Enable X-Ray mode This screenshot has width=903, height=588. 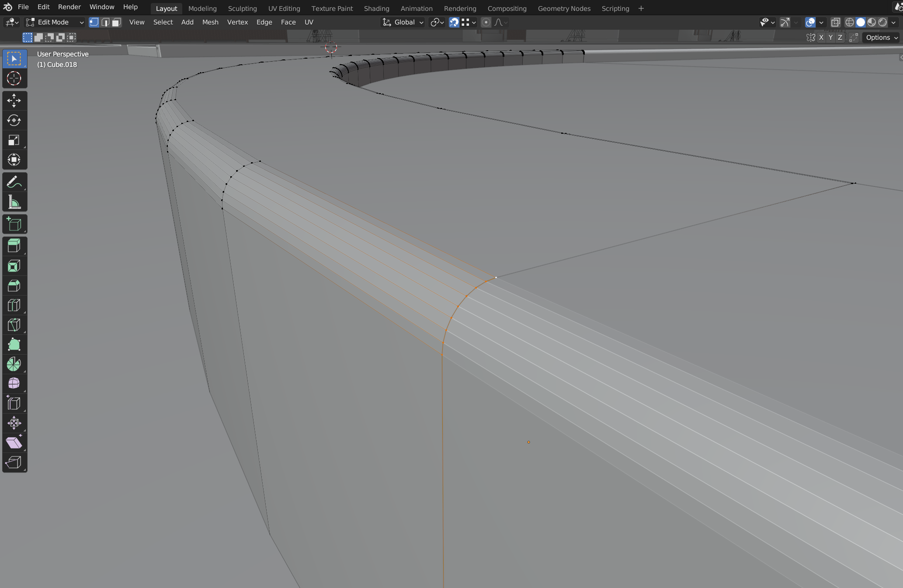(x=835, y=22)
